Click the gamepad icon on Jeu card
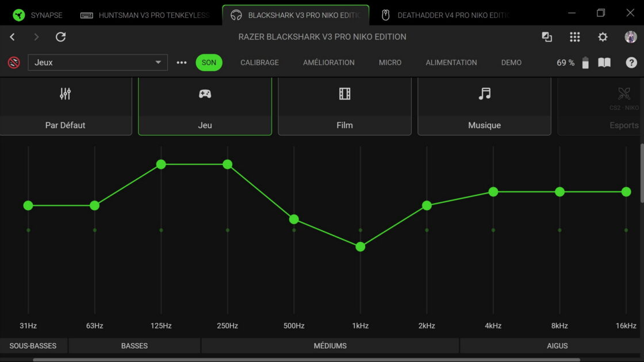The width and height of the screenshot is (644, 362). click(x=205, y=94)
